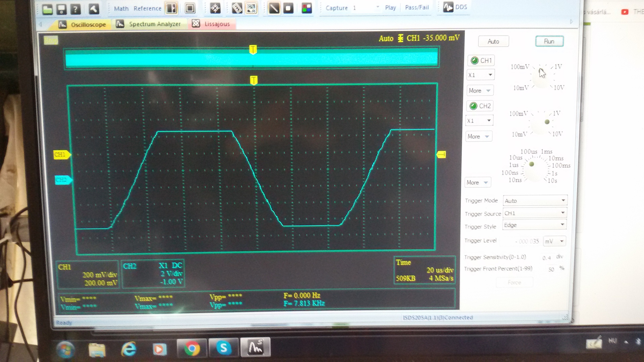The image size is (644, 362).
Task: Open help with the question mark icon
Action: [76, 9]
